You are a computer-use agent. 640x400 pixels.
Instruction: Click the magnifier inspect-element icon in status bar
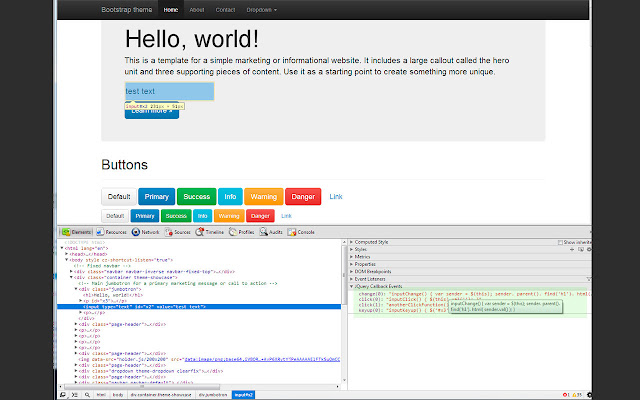[87, 395]
